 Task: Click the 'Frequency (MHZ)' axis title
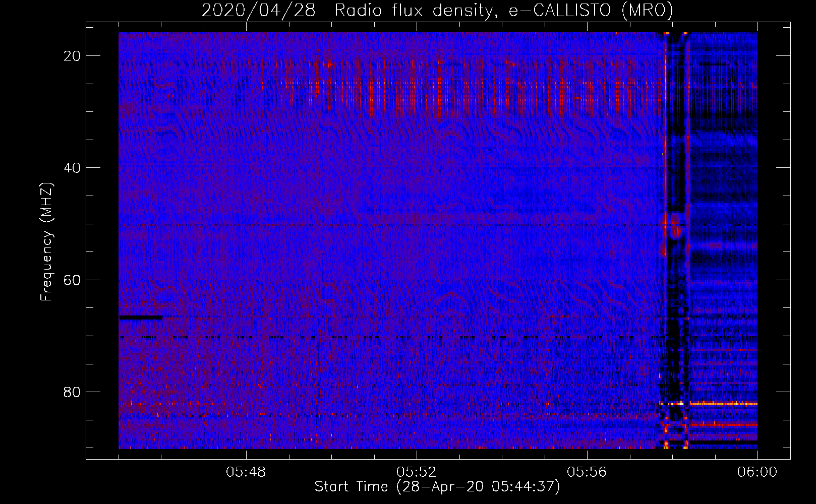46,242
